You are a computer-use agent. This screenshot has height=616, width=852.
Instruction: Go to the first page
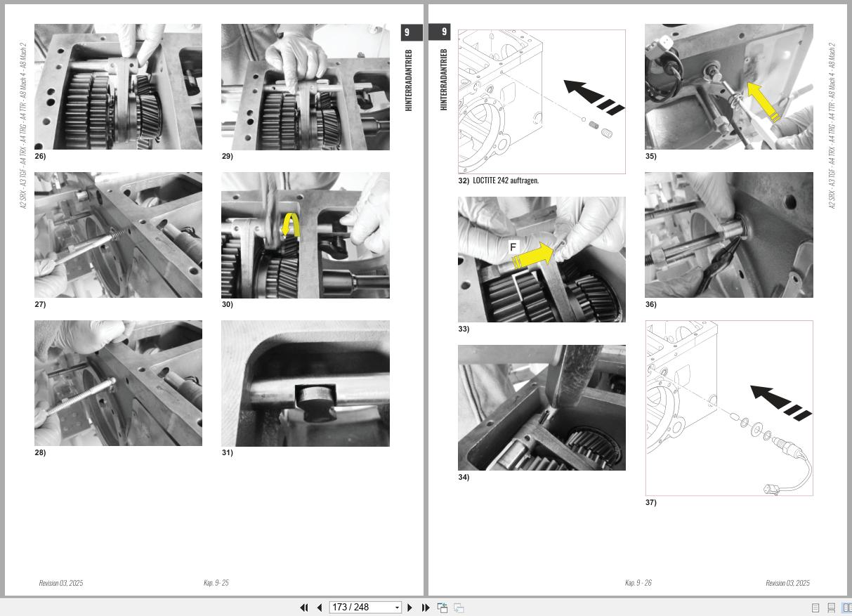point(304,608)
